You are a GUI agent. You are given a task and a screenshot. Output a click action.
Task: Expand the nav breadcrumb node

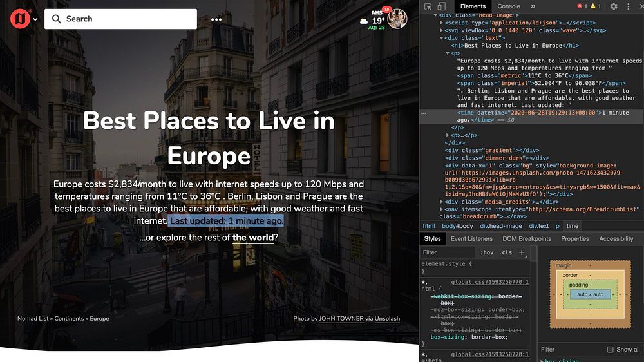click(x=442, y=209)
